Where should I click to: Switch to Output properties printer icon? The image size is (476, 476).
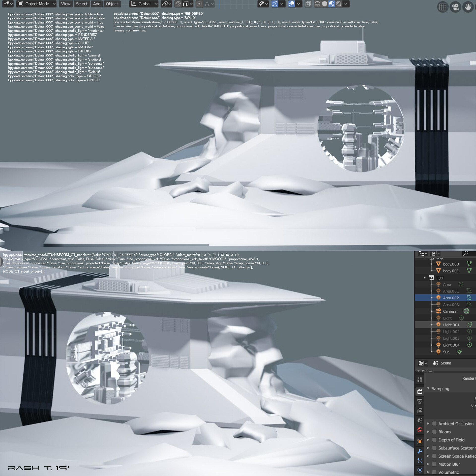coord(420,401)
